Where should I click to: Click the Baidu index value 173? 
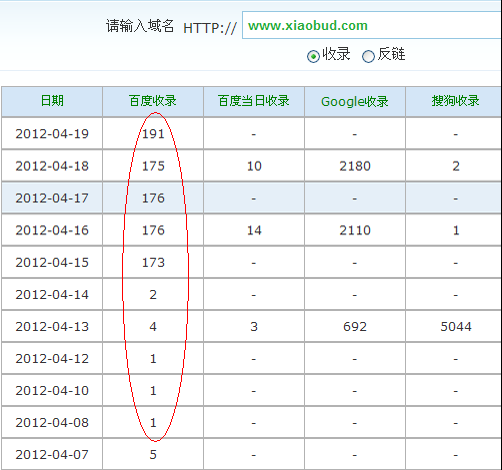(153, 262)
